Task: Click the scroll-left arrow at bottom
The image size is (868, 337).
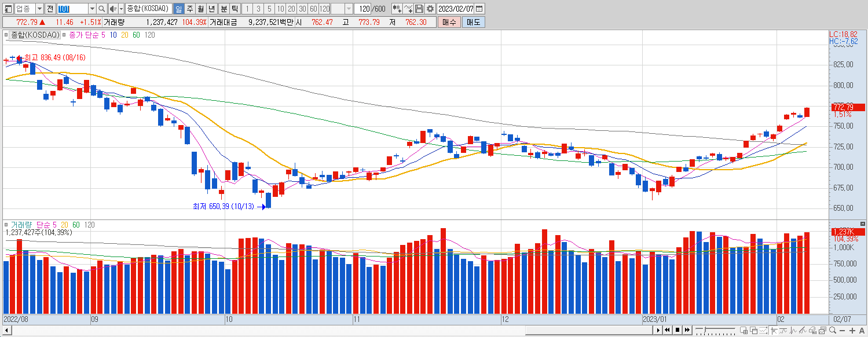Action: click(6, 331)
